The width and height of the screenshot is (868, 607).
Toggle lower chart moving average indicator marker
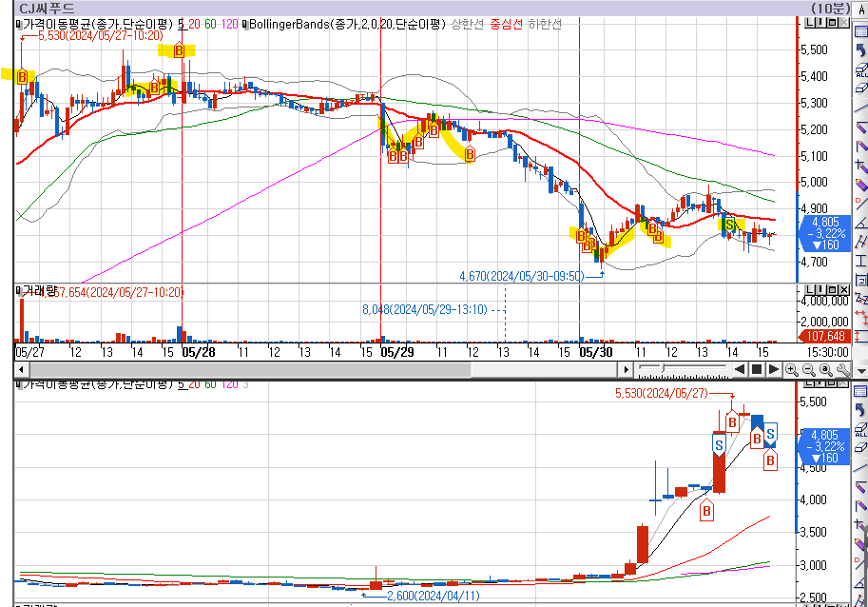19,383
